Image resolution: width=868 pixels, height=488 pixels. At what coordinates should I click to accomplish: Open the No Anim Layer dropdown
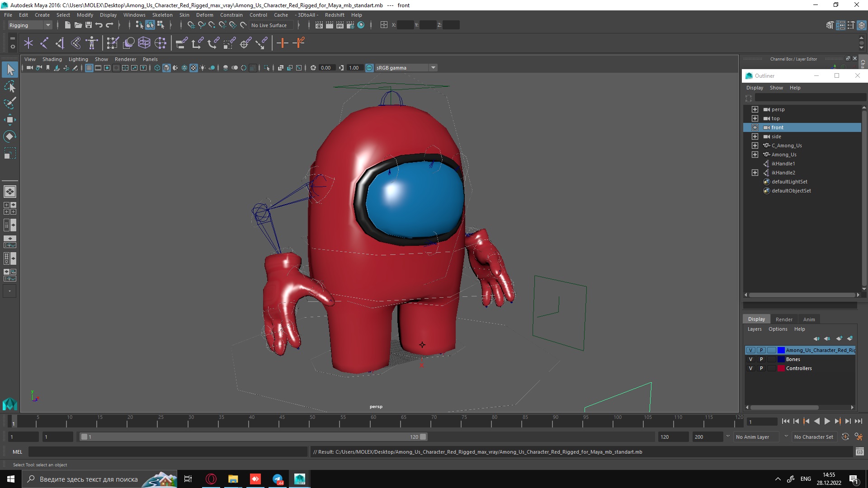coord(756,437)
